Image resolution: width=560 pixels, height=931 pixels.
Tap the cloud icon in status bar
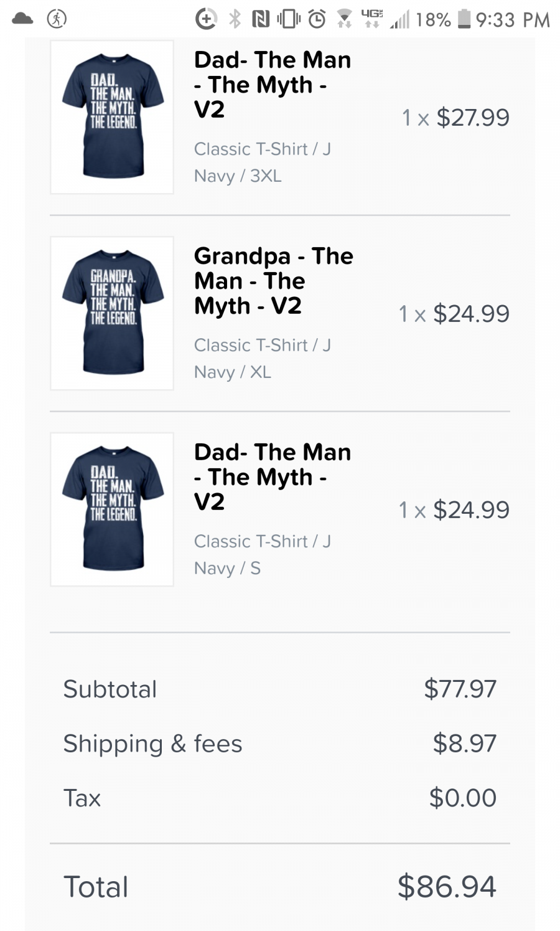pos(22,19)
